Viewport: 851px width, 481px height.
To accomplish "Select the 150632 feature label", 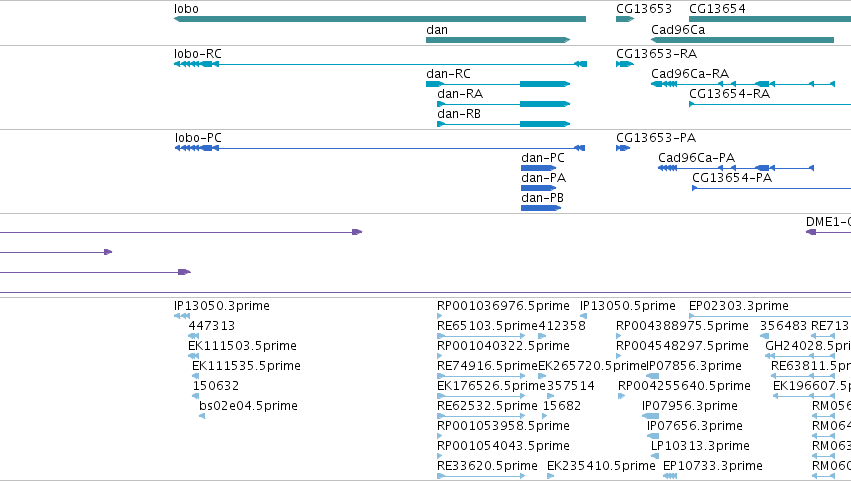I will click(215, 386).
